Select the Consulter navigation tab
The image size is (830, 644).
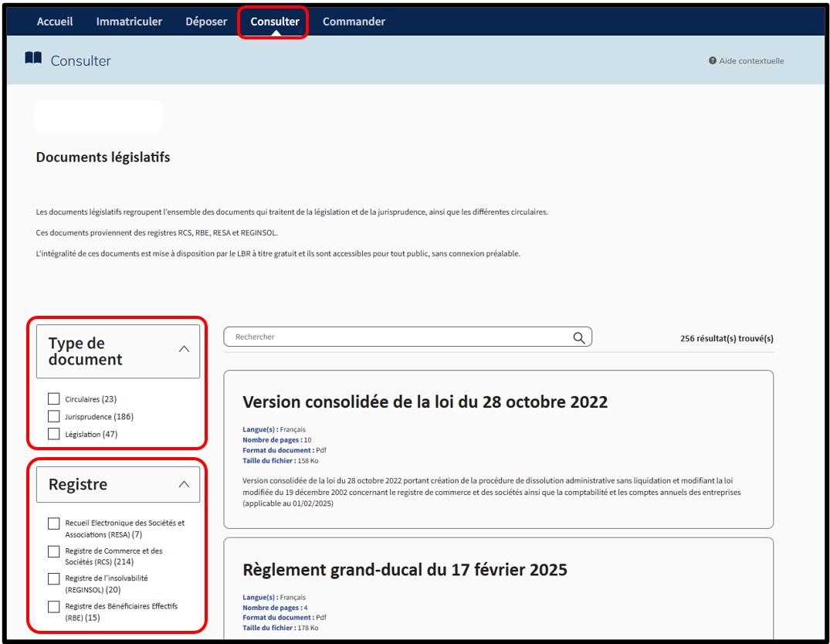coord(274,22)
